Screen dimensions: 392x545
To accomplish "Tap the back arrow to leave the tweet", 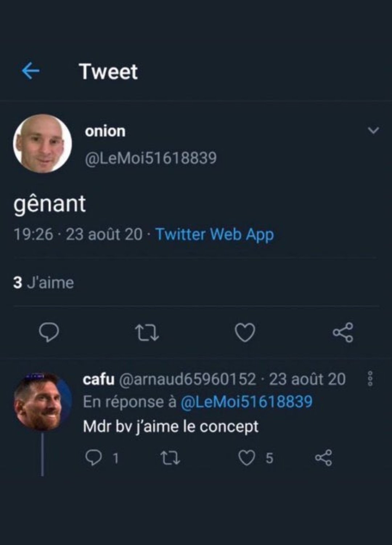I will pyautogui.click(x=31, y=71).
